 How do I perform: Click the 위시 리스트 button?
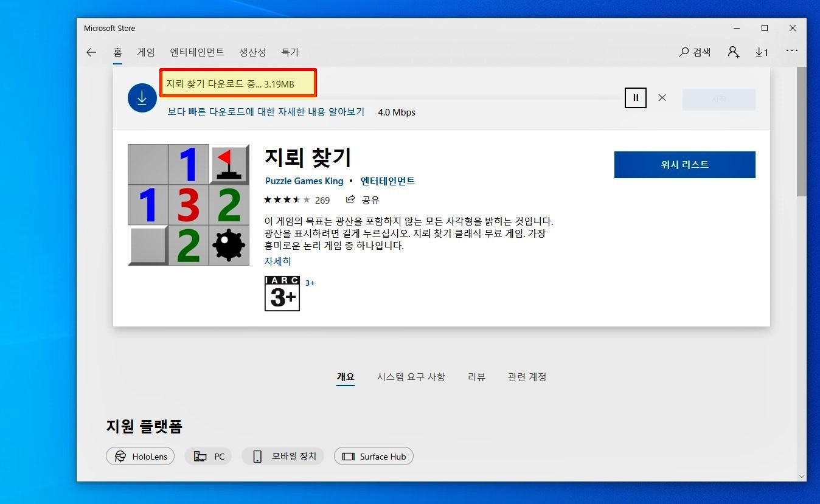(x=685, y=165)
